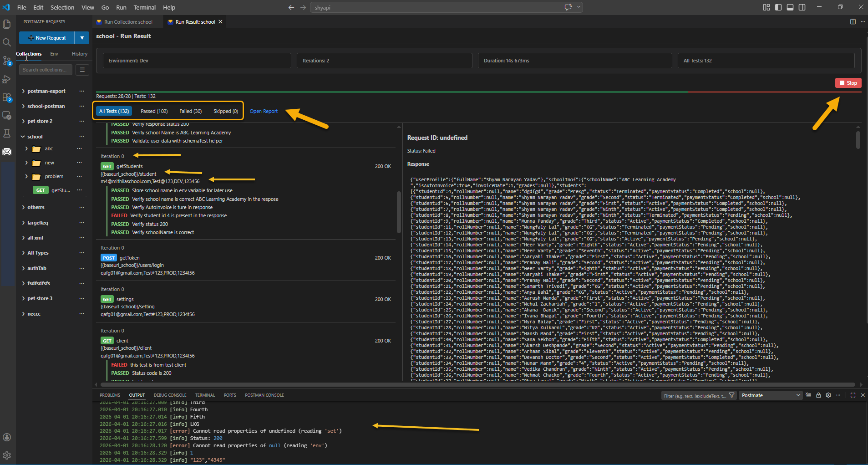The height and width of the screenshot is (465, 868).
Task: Toggle the Secondary Side Bar visibility
Action: point(802,7)
